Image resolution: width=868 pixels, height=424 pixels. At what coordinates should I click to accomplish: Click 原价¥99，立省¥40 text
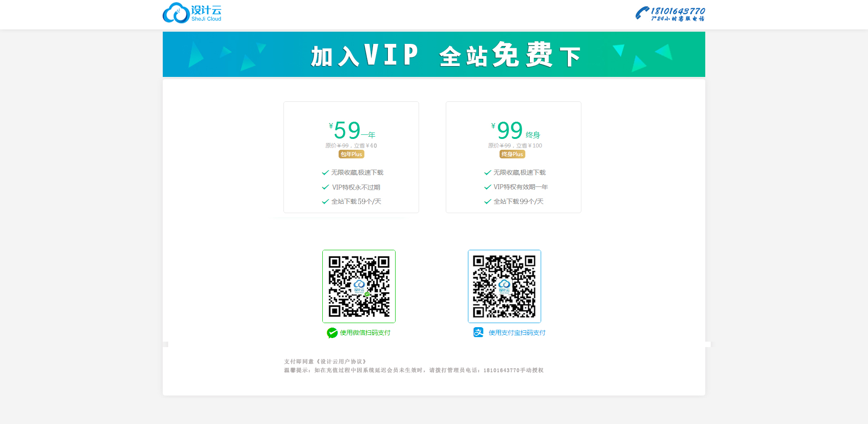pyautogui.click(x=351, y=146)
